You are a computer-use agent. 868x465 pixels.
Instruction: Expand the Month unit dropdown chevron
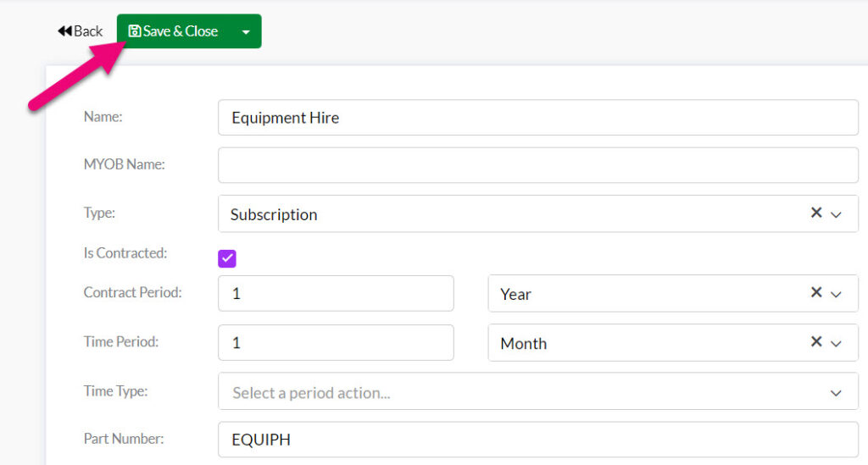[836, 343]
